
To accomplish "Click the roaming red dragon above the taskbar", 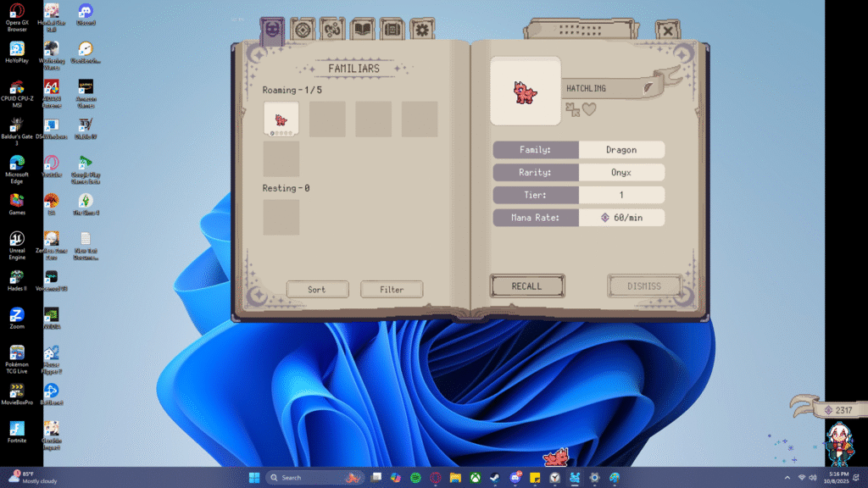I will [x=556, y=457].
